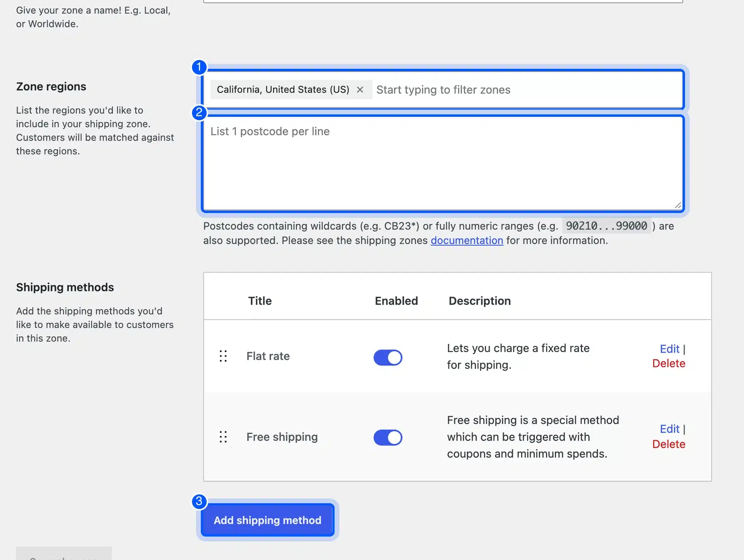The image size is (744, 560).
Task: Click the Zone regions heading
Action: click(51, 86)
